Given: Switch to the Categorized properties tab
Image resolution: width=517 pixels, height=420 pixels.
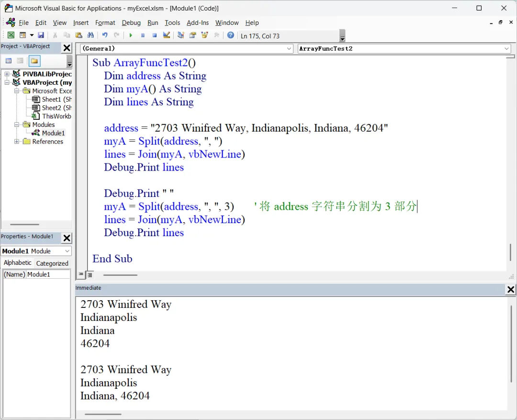Looking at the screenshot, I should [x=52, y=263].
